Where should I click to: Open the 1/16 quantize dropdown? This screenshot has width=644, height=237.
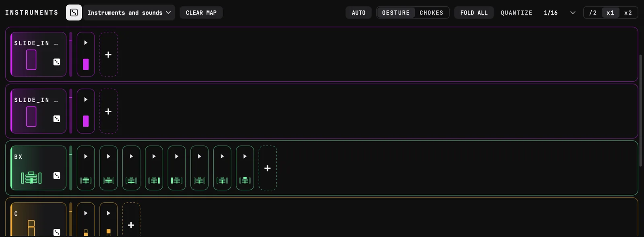coord(559,12)
